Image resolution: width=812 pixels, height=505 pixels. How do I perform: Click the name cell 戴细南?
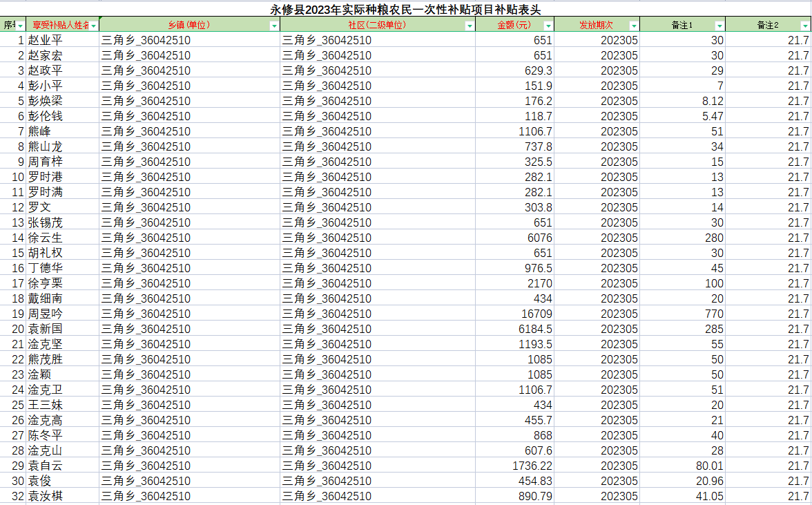tap(46, 298)
